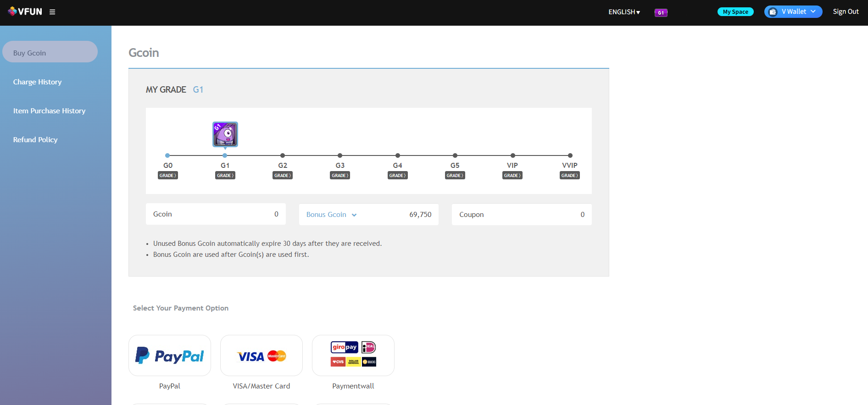Click the MY GRADE G1 label
Viewport: 868px width, 405px height.
(x=174, y=89)
